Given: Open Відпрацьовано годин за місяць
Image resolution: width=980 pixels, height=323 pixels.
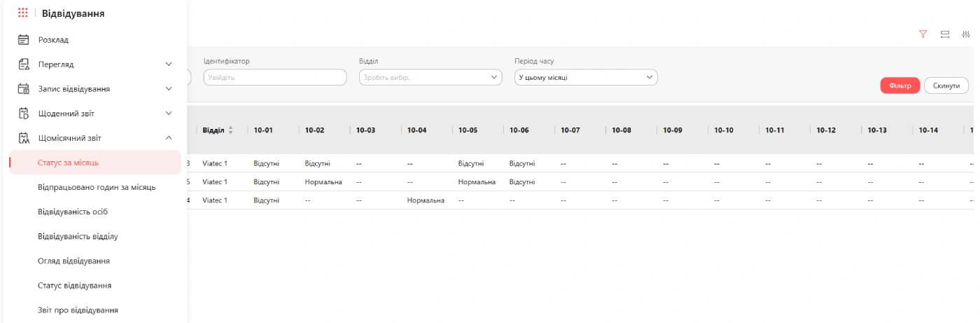Looking at the screenshot, I should tap(97, 187).
